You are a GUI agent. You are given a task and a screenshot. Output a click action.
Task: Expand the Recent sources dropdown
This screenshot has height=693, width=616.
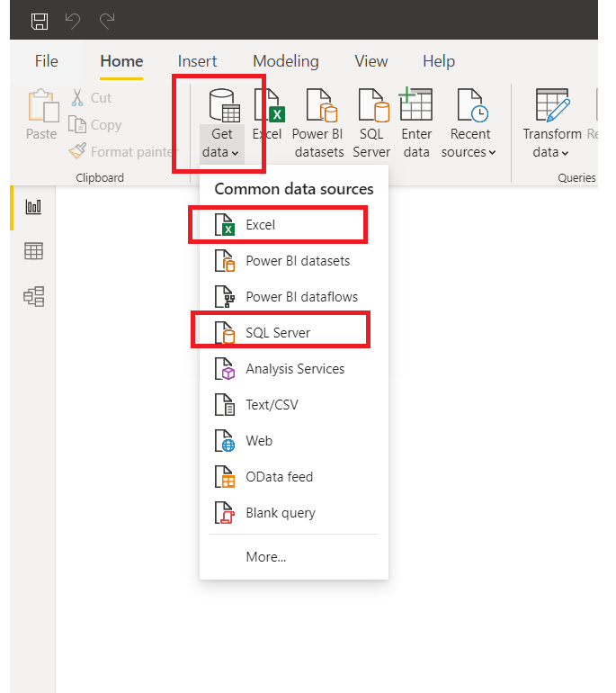click(469, 124)
